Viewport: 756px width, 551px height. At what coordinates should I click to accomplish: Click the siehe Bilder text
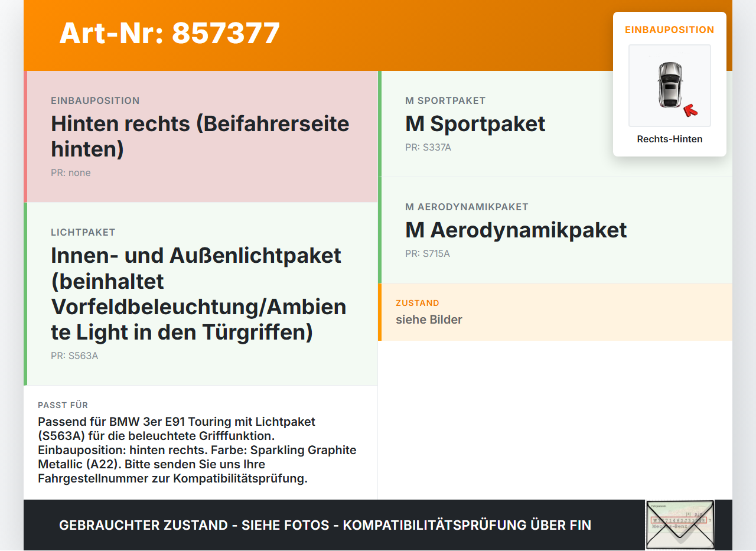[429, 319]
